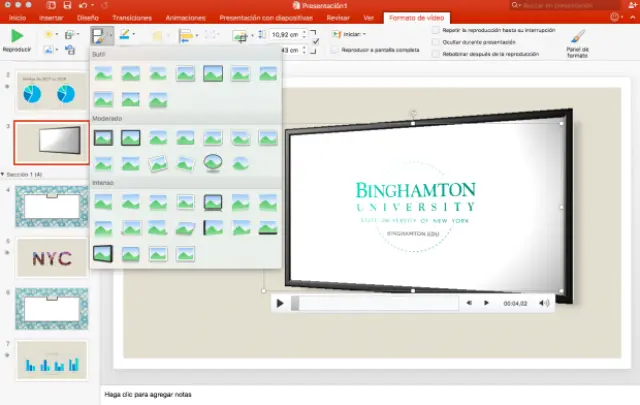The height and width of the screenshot is (405, 640).
Task: Toggle Reproducir a pantalla completa checkbox
Action: 333,48
